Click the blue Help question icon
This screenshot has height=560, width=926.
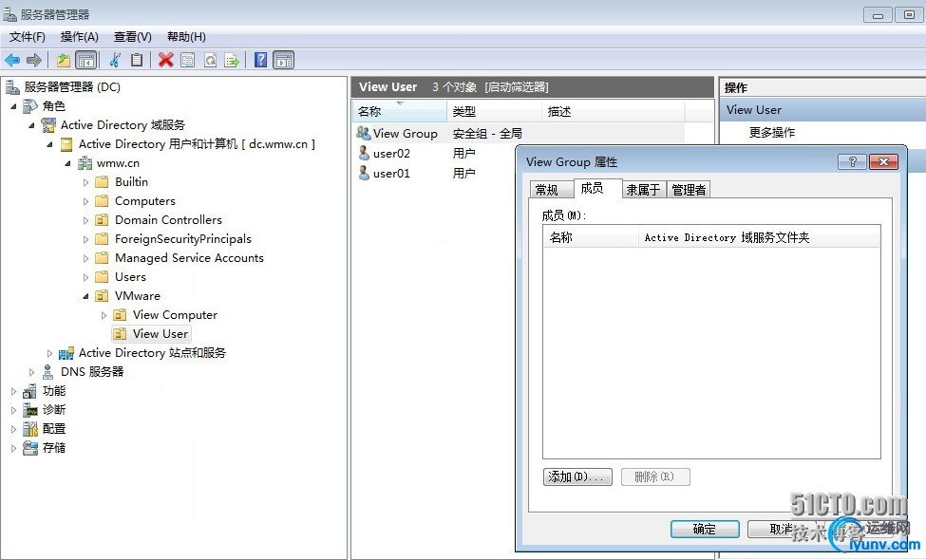click(x=260, y=60)
